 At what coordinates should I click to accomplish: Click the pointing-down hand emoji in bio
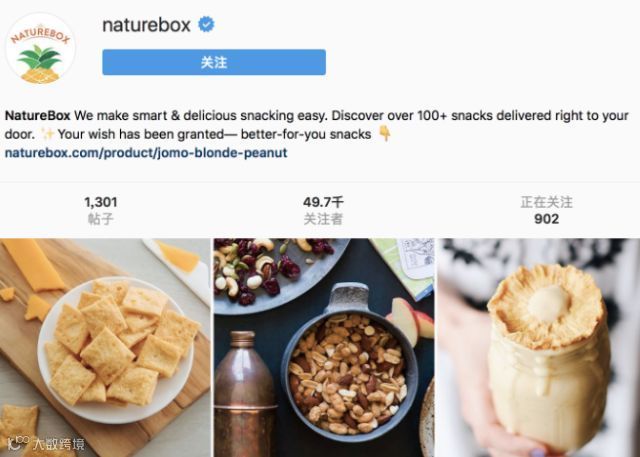click(x=385, y=133)
